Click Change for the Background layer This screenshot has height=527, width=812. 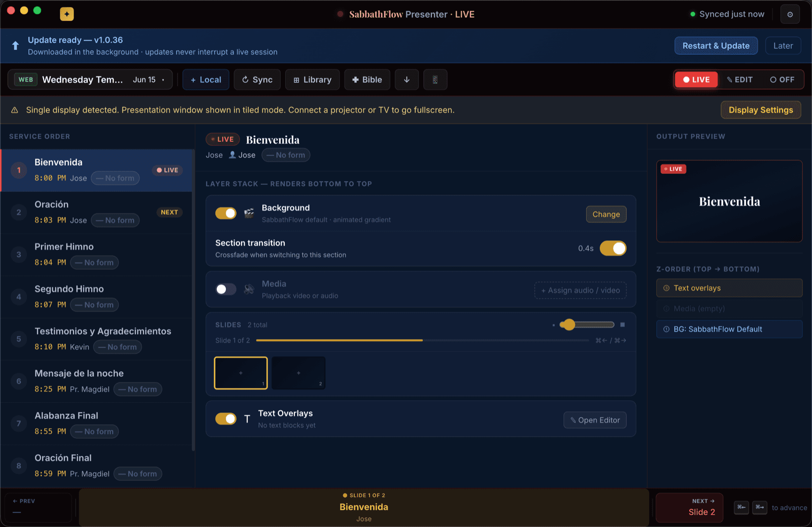(x=606, y=214)
